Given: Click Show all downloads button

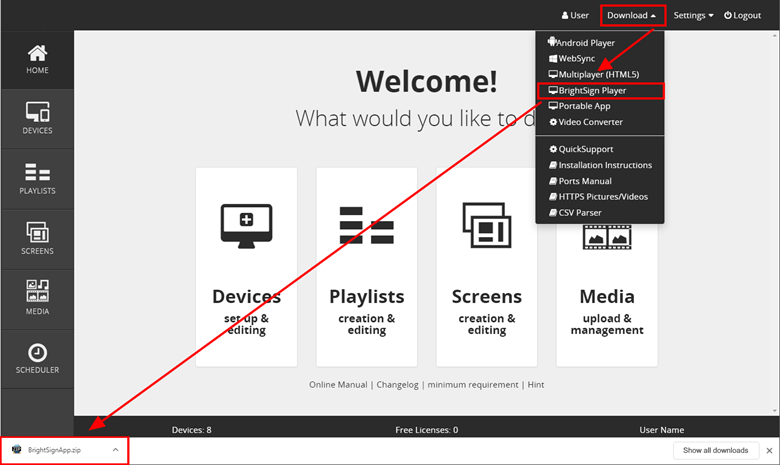Looking at the screenshot, I should click(715, 450).
